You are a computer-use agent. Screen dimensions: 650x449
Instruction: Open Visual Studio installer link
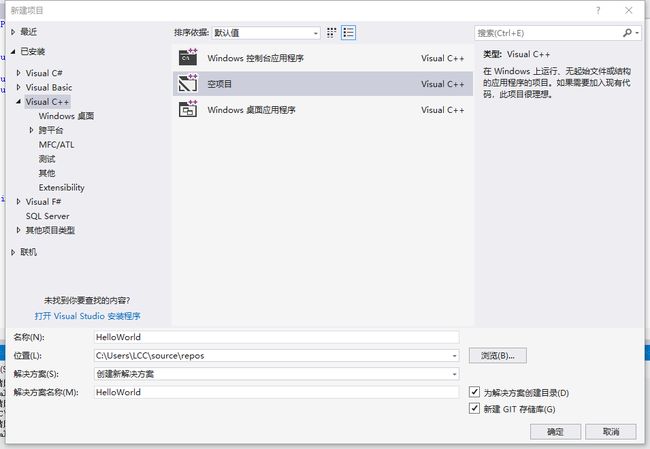(87, 316)
